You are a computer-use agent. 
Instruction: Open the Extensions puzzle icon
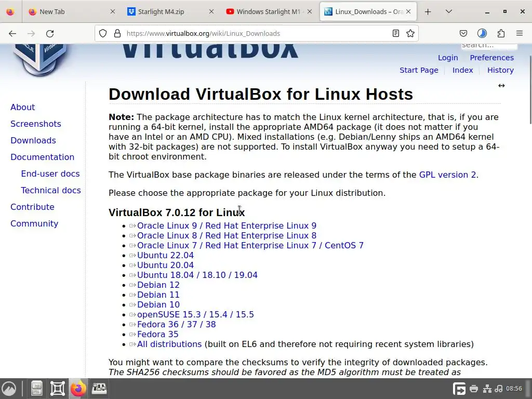(x=501, y=33)
